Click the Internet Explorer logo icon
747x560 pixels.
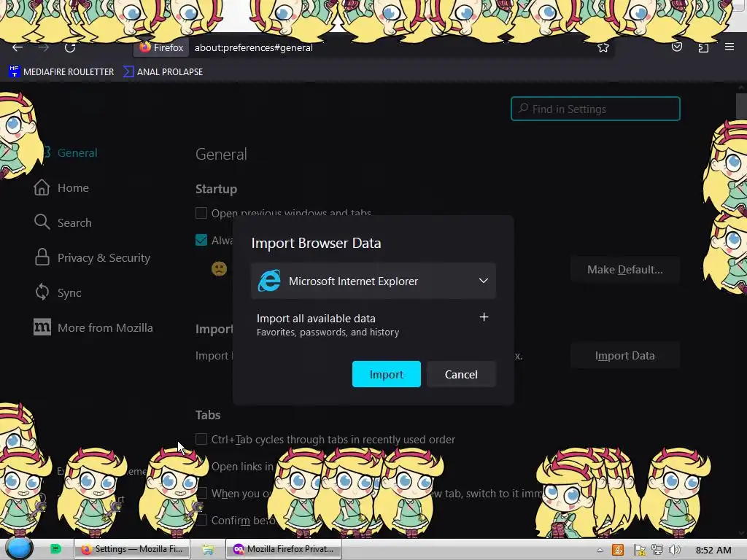269,281
